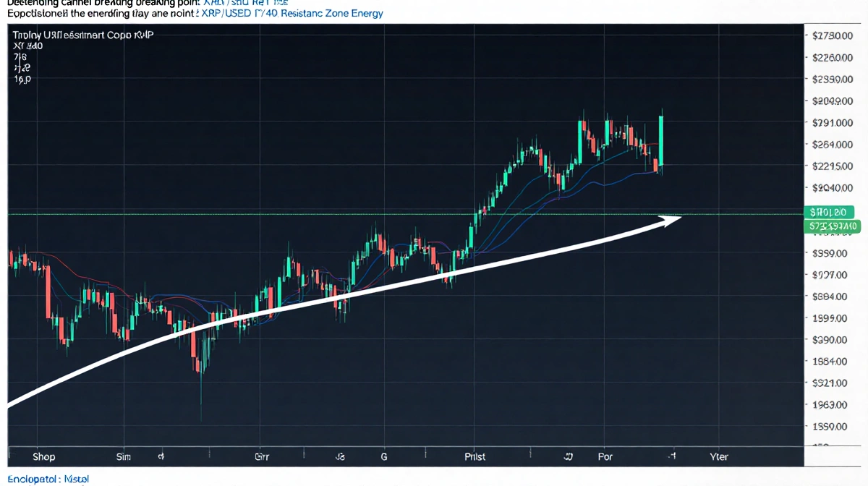Click the long lower wick at chart's lowest dip

coord(201,398)
